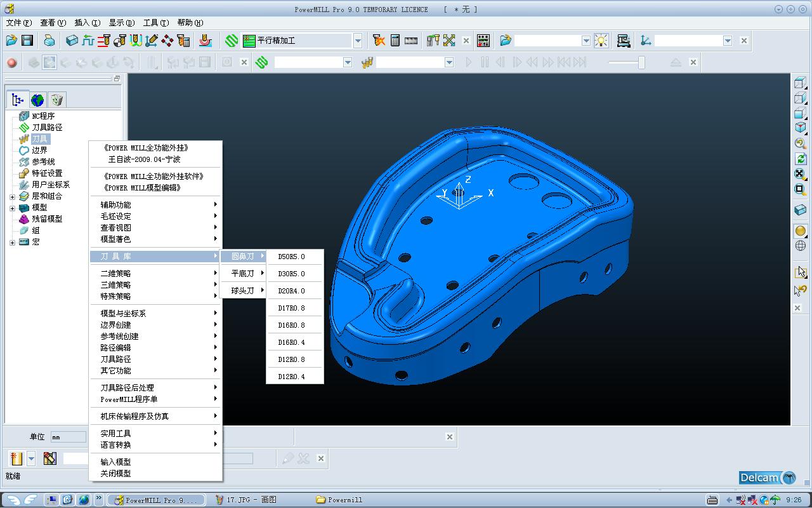
Task: Click the tool type icon in the bottom toolbar
Action: coord(16,458)
